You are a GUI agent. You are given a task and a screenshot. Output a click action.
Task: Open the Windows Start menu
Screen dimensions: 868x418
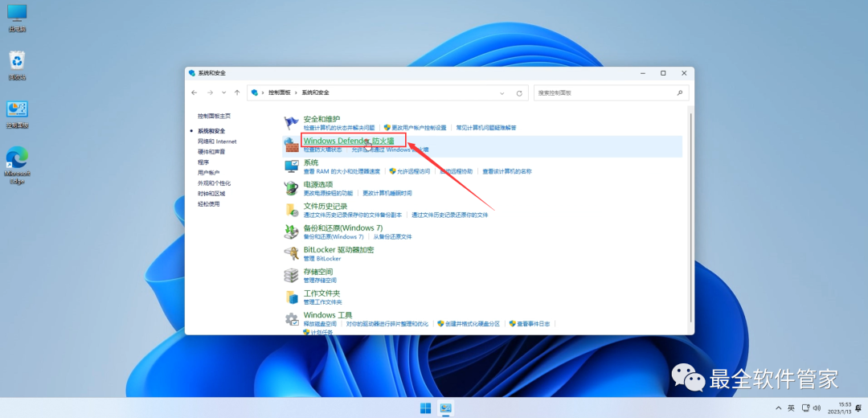click(x=426, y=408)
